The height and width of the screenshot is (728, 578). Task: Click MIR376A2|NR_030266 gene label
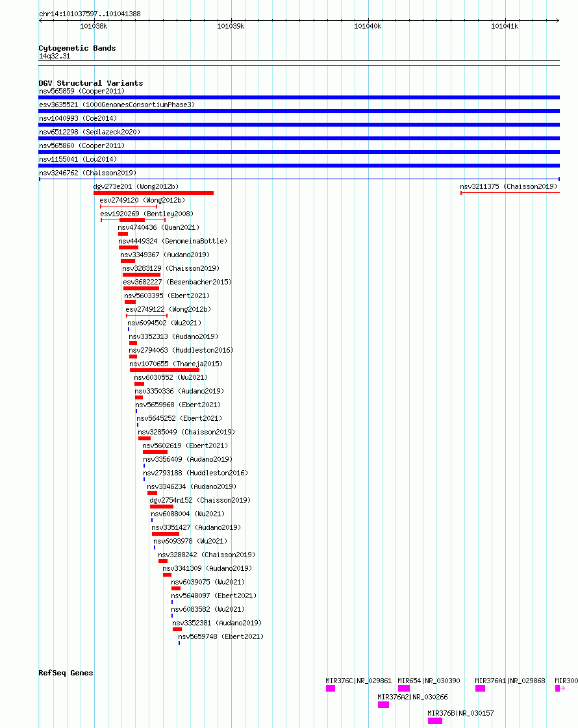point(413,697)
